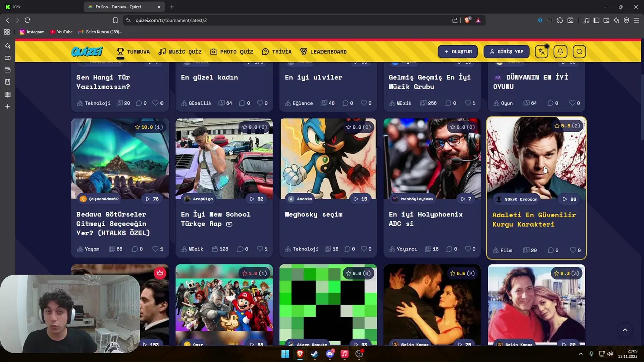Open Brave Shields icon
Image resolution: width=644 pixels, height=362 pixels.
point(467,20)
